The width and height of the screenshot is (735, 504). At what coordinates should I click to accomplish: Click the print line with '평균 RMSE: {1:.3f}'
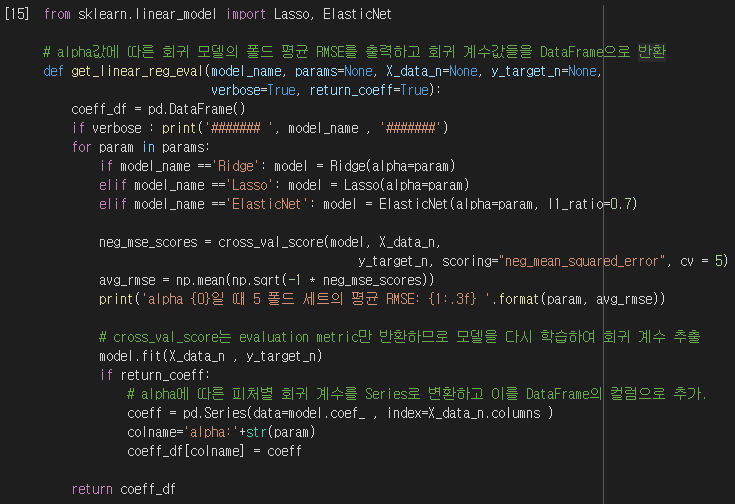point(382,299)
